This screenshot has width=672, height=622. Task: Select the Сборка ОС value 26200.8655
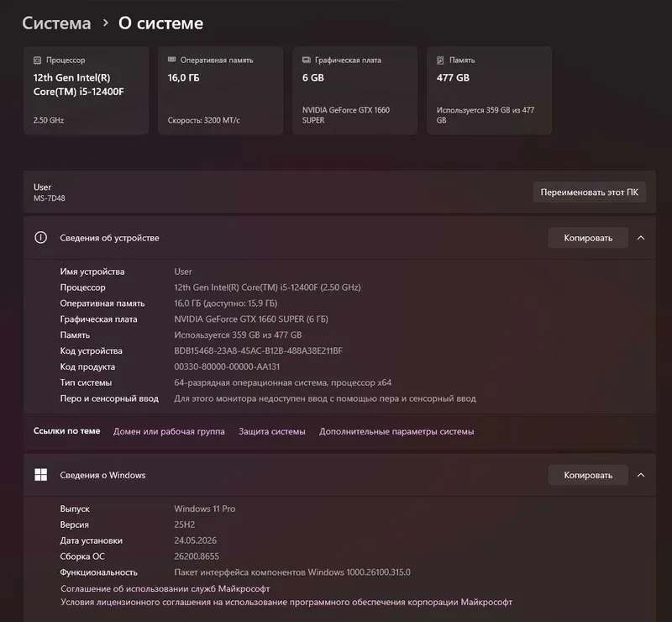[x=197, y=556]
